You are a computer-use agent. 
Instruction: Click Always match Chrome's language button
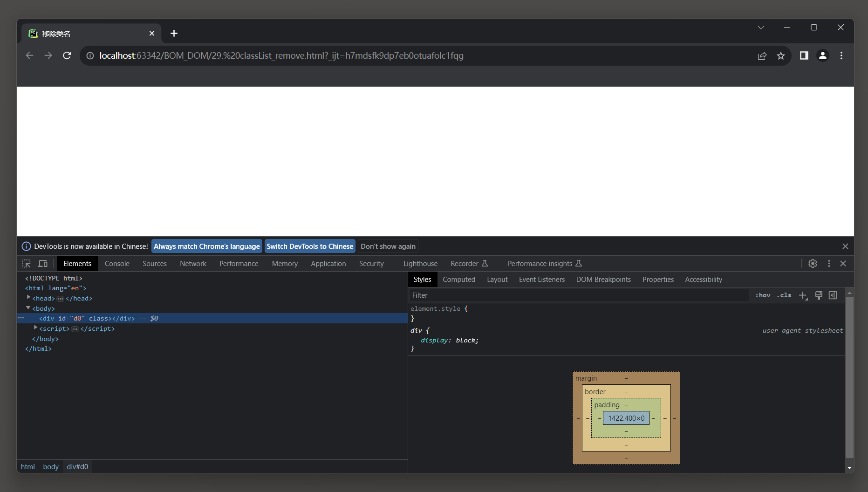coord(207,246)
